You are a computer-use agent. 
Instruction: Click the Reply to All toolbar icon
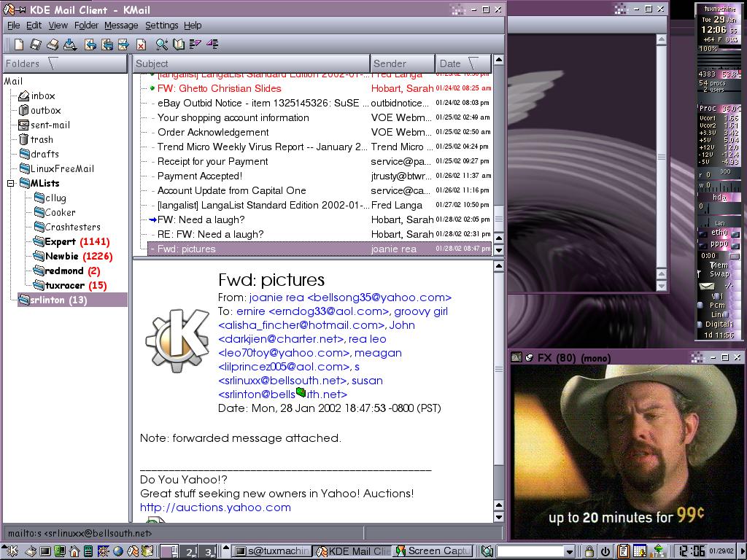pyautogui.click(x=107, y=44)
